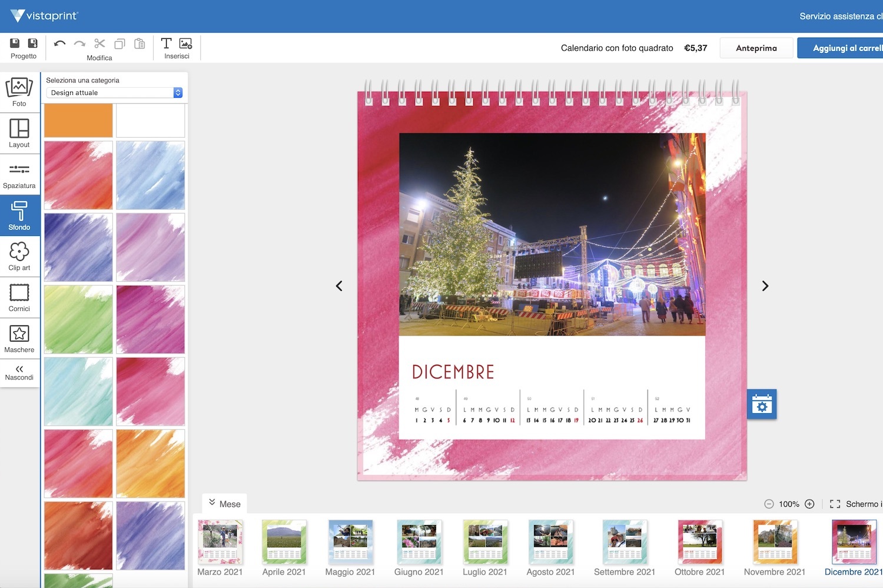Open the Dicembre 2021 page thumbnail
Viewport: 883px width, 588px height.
(x=854, y=542)
